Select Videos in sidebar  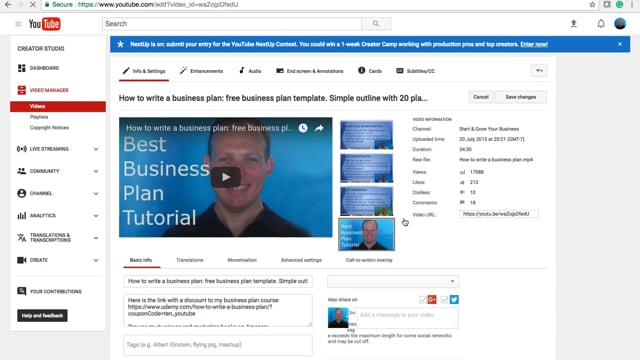coord(58,106)
